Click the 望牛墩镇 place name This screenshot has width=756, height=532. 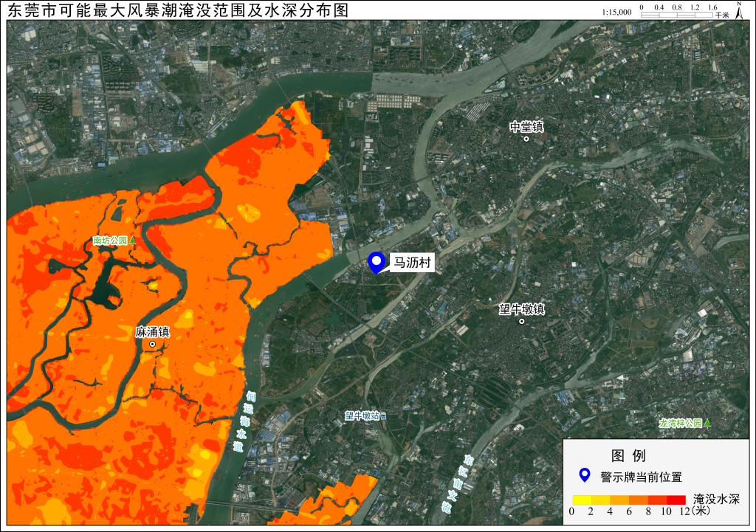coord(522,309)
